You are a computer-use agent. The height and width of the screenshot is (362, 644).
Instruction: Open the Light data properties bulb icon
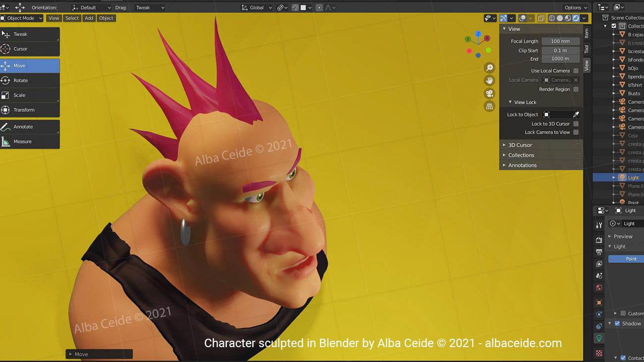[x=599, y=338]
